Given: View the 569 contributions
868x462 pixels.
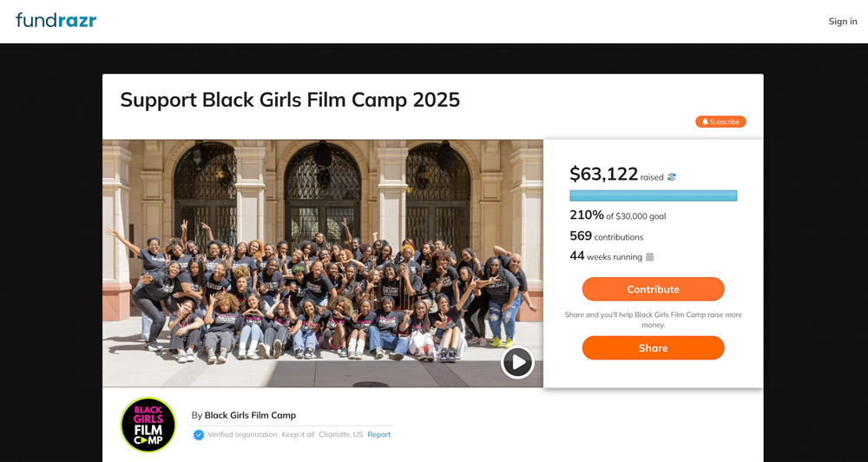Looking at the screenshot, I should point(606,236).
